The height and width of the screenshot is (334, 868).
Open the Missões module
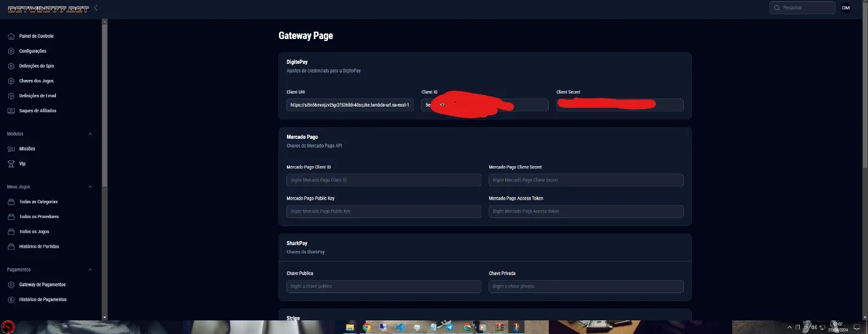(27, 149)
